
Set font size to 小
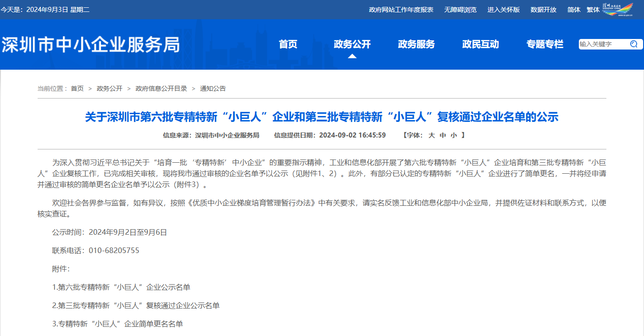pyautogui.click(x=454, y=135)
